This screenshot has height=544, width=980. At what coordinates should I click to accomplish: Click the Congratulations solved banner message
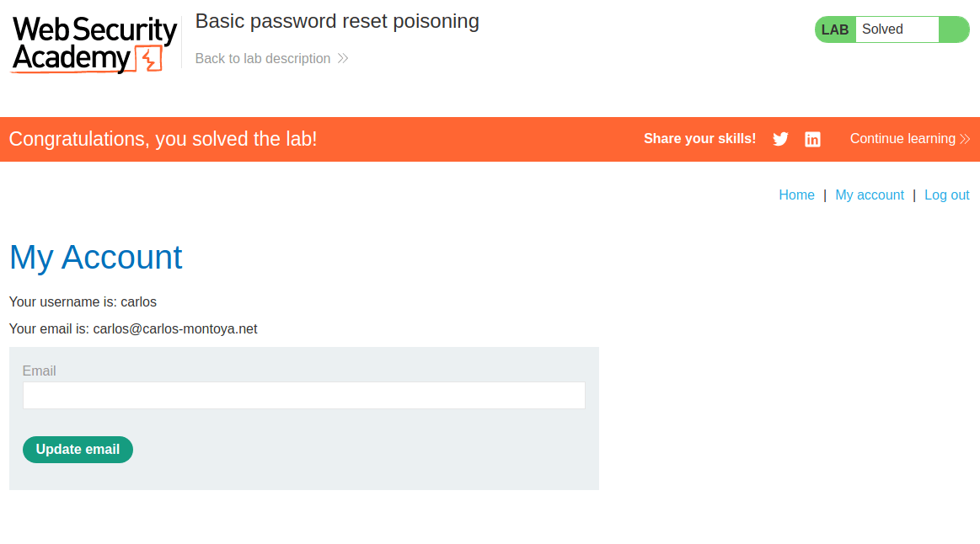click(x=163, y=139)
